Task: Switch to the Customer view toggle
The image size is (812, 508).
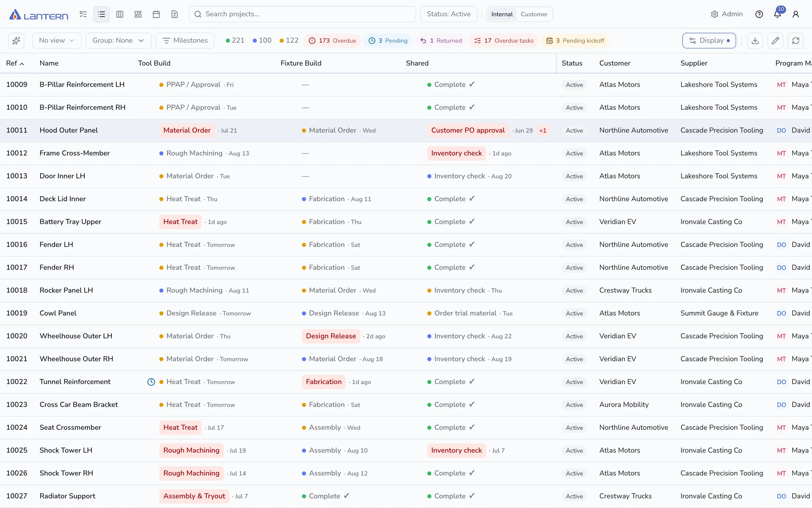Action: (534, 14)
